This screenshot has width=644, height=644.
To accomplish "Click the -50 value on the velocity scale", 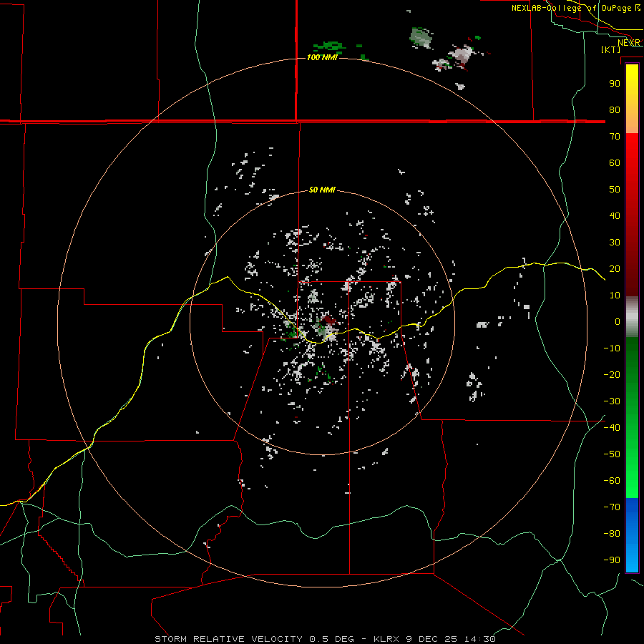I will (x=612, y=454).
